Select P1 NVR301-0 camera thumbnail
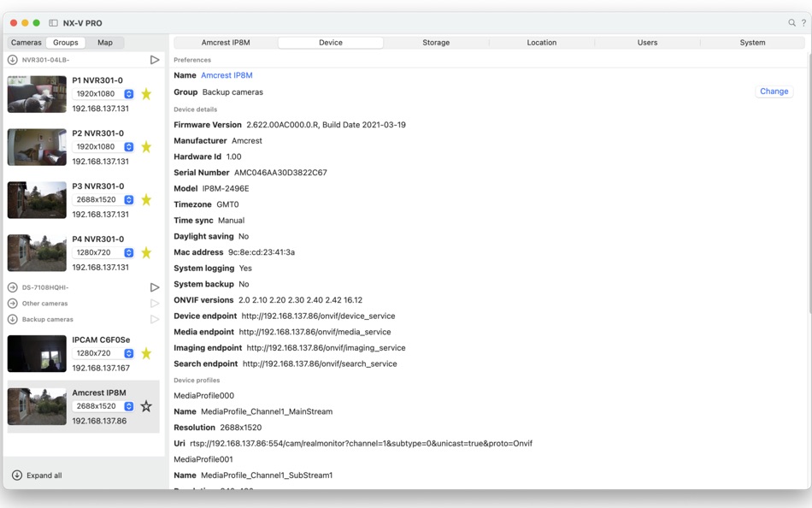 coord(37,94)
